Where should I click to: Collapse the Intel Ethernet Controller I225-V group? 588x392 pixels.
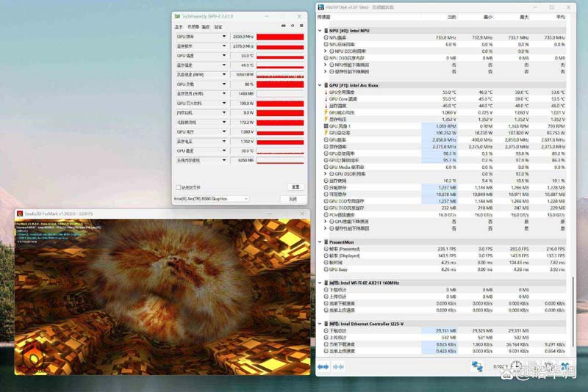point(320,324)
